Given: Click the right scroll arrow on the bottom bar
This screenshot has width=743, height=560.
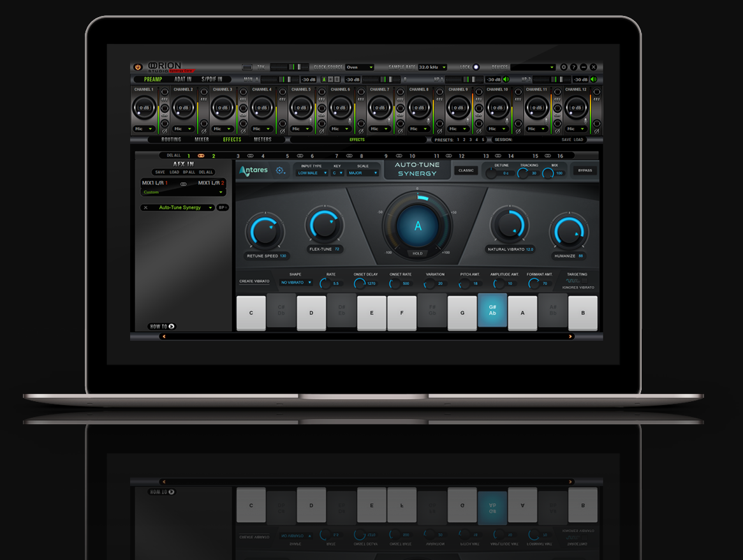Looking at the screenshot, I should pyautogui.click(x=570, y=336).
